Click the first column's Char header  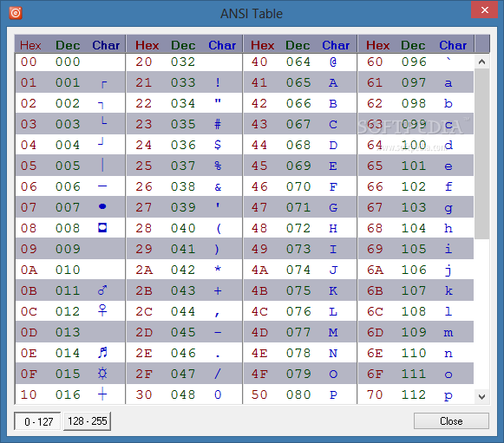click(106, 45)
